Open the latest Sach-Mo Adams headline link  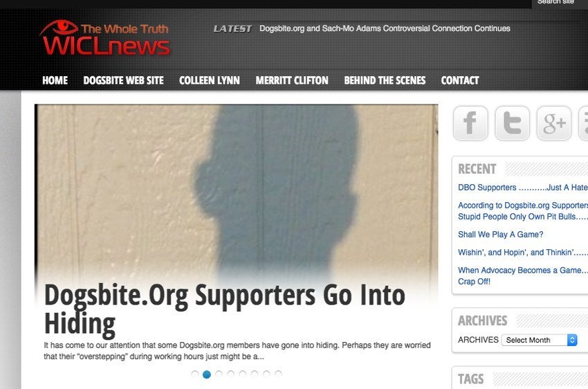point(385,28)
